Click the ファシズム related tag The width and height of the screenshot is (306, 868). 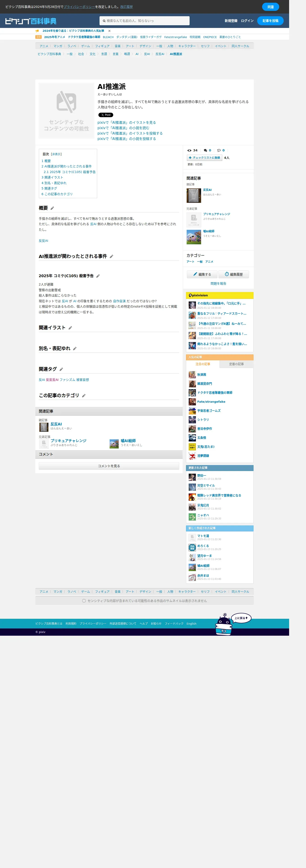[x=67, y=380]
